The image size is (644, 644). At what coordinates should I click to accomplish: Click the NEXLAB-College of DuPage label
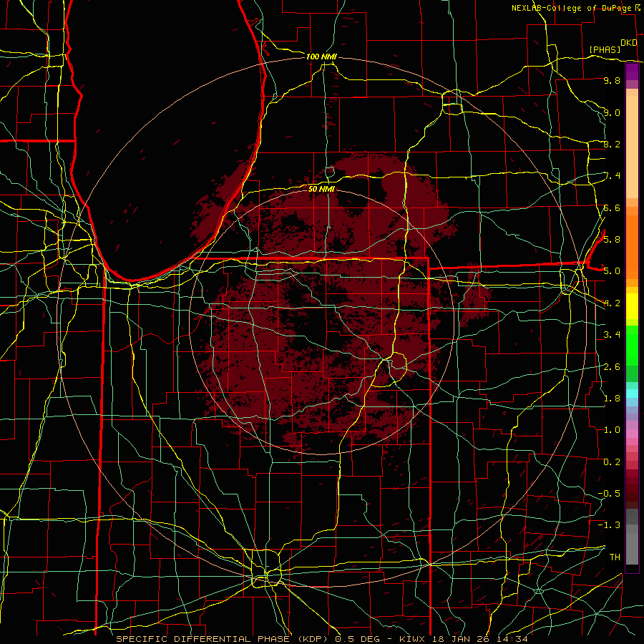click(x=572, y=8)
